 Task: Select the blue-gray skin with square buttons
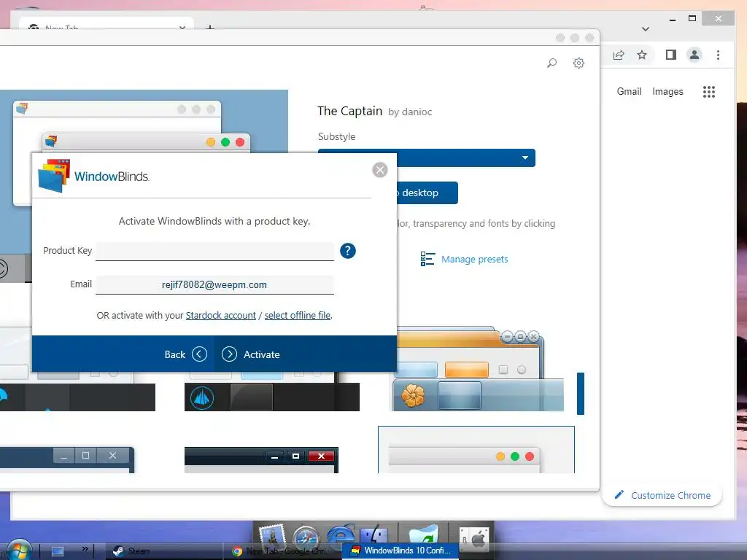(x=66, y=460)
